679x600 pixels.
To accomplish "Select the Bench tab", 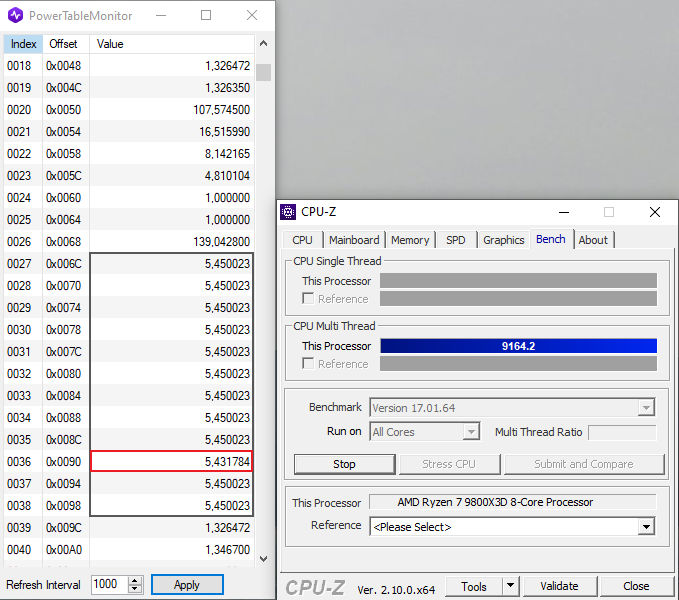I will coord(551,239).
